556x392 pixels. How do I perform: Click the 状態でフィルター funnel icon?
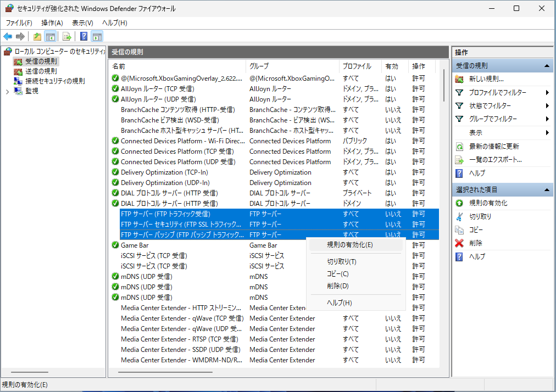tap(459, 105)
